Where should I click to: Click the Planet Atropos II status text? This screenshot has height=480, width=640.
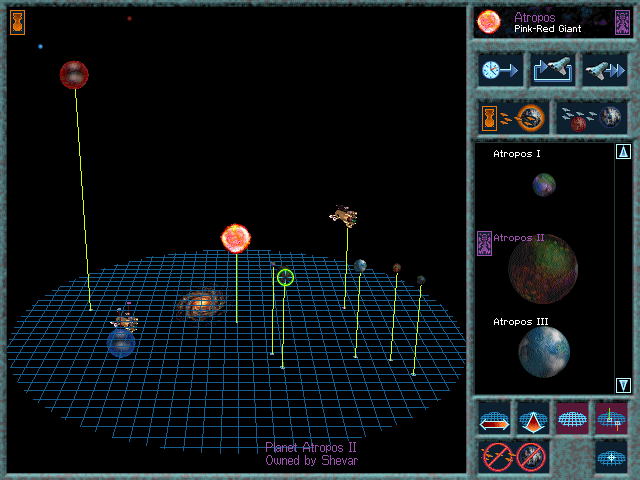click(311, 447)
